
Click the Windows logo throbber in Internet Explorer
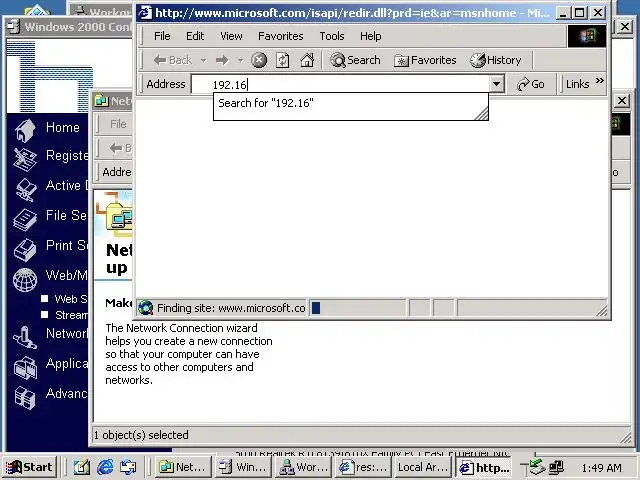[x=587, y=36]
